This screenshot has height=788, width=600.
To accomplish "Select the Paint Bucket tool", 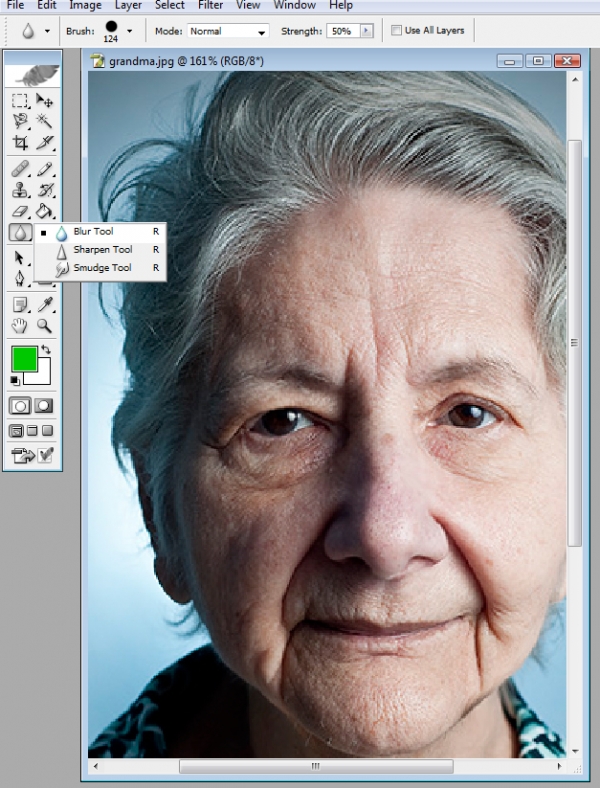I will pyautogui.click(x=44, y=211).
